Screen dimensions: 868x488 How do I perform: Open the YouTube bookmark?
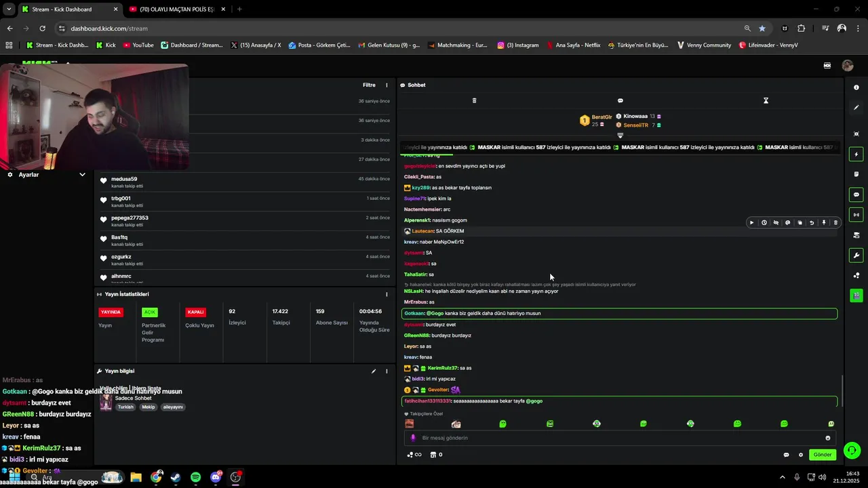[138, 45]
